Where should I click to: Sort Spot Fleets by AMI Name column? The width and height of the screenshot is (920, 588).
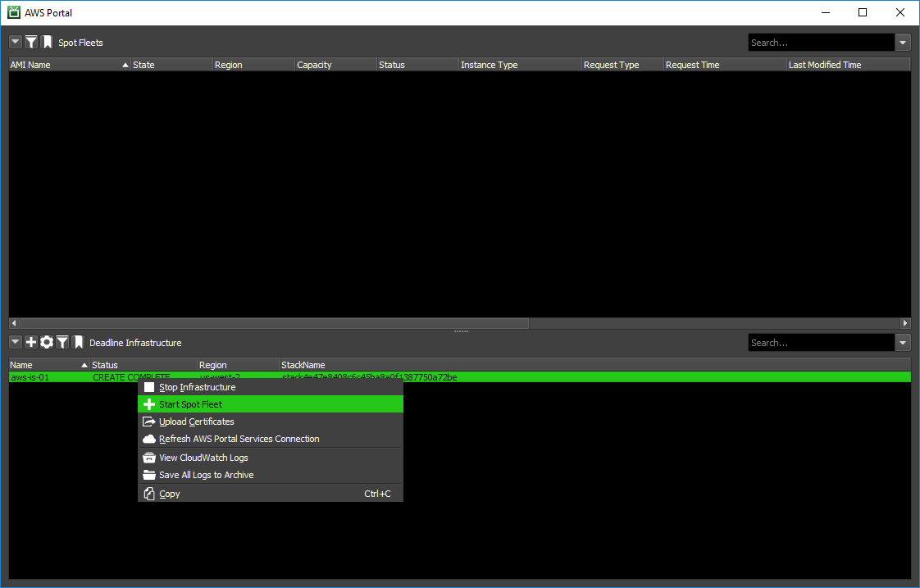(x=69, y=65)
